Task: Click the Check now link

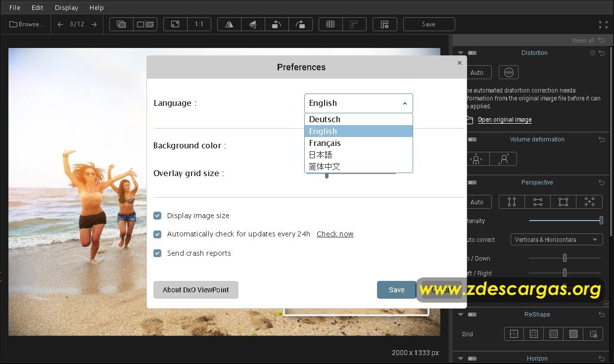Action: pos(335,234)
